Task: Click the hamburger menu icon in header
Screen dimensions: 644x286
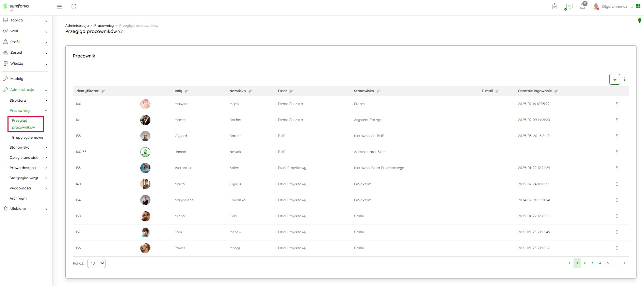Action: 59,6
